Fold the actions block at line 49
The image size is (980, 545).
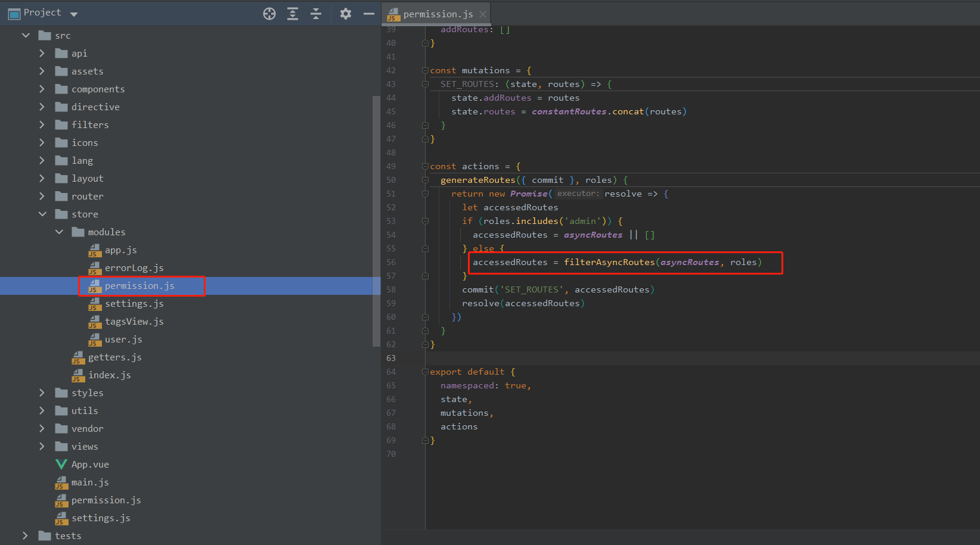[x=425, y=166]
